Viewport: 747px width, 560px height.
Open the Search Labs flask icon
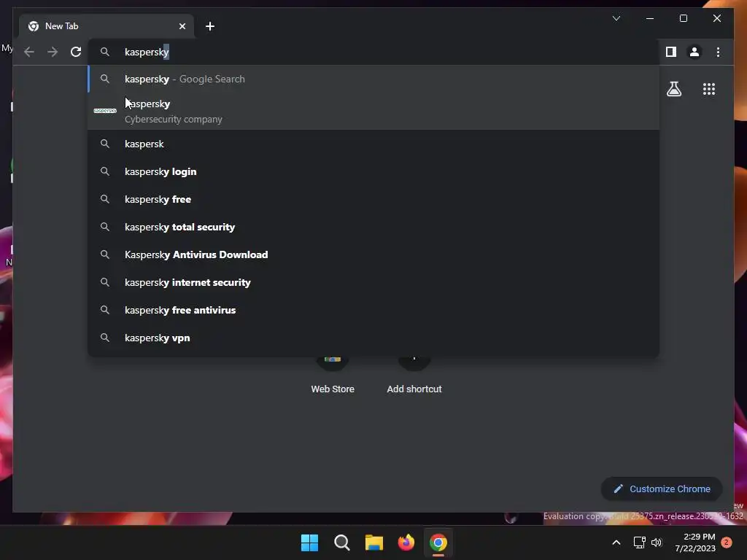[673, 89]
